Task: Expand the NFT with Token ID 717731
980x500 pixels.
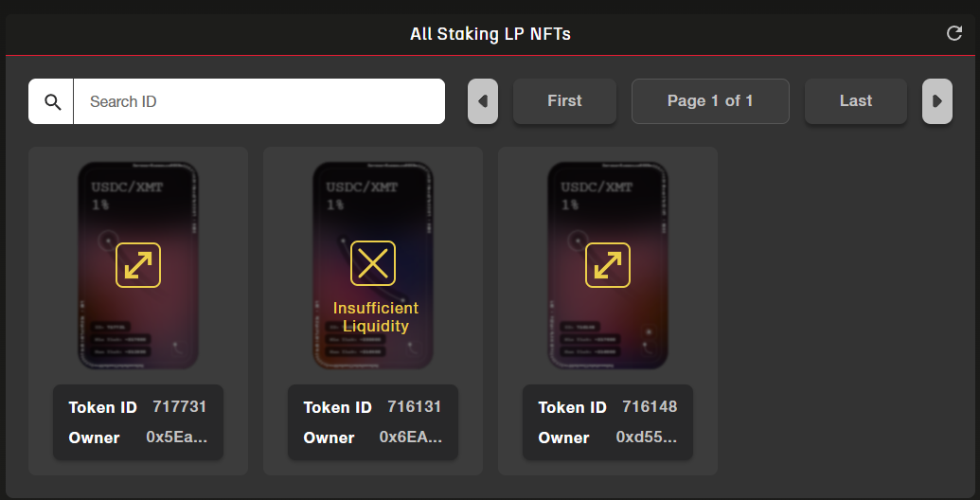Action: click(138, 265)
